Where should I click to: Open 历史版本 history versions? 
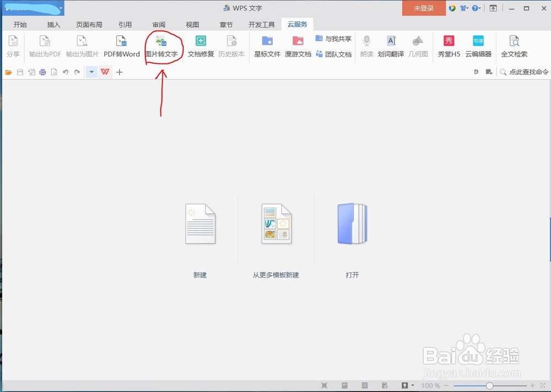231,46
